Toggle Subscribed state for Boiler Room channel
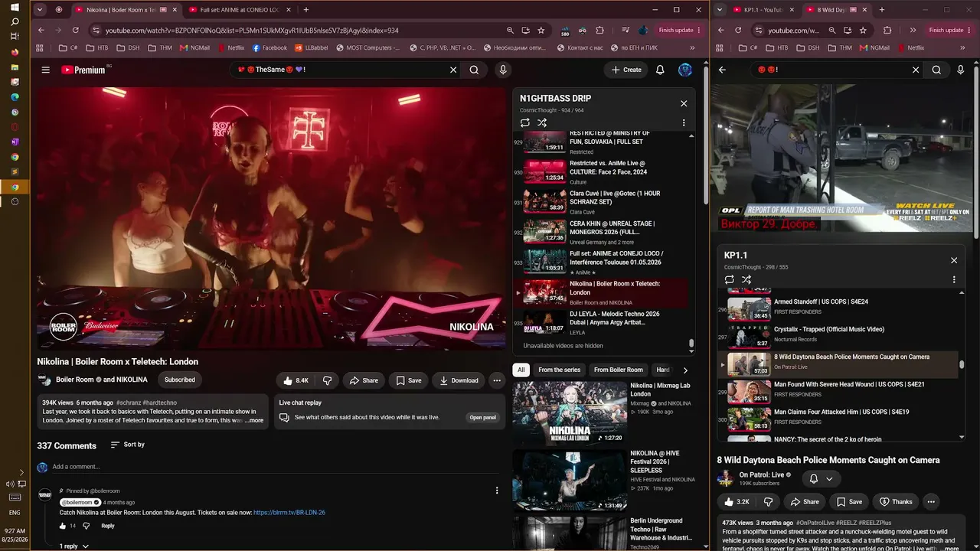 (180, 380)
